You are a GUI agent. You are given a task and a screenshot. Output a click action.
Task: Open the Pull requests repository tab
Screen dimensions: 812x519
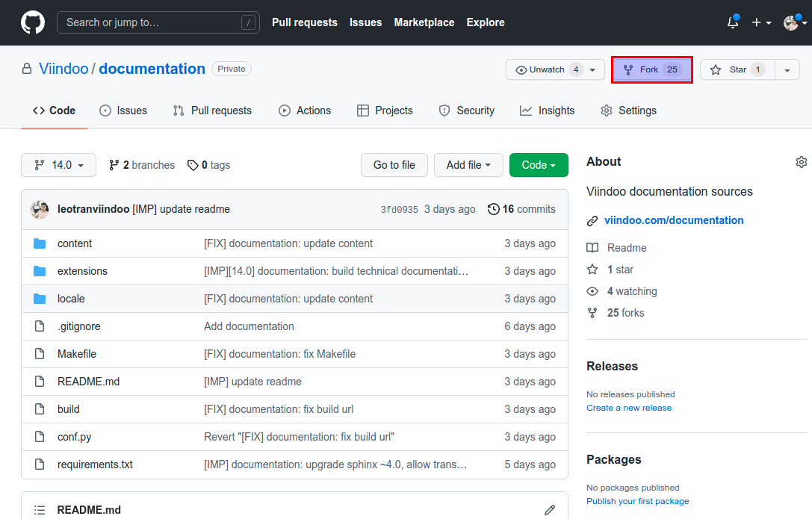coord(212,111)
